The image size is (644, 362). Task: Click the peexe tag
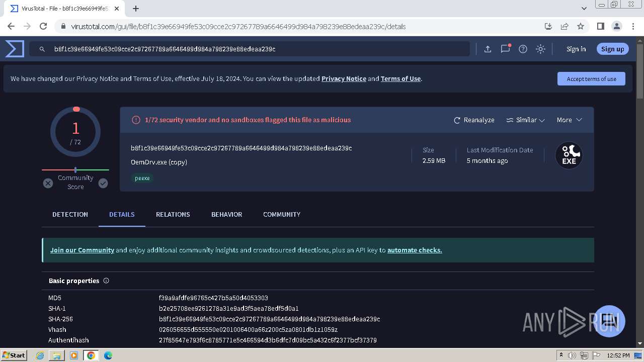tap(142, 178)
